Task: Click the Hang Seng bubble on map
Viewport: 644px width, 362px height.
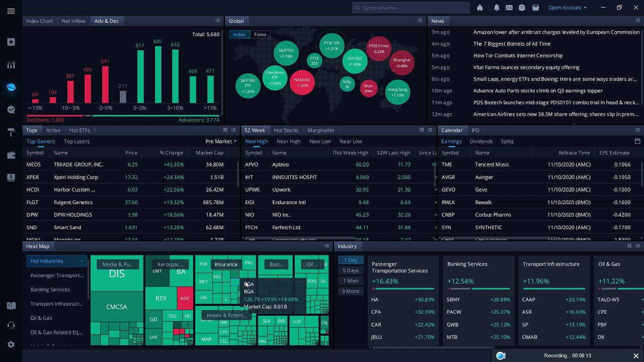Action: point(397,92)
